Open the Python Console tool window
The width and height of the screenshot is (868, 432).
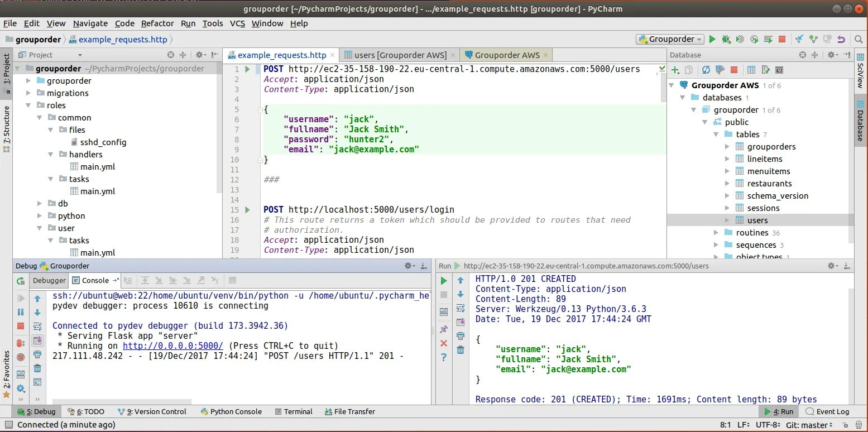click(231, 411)
